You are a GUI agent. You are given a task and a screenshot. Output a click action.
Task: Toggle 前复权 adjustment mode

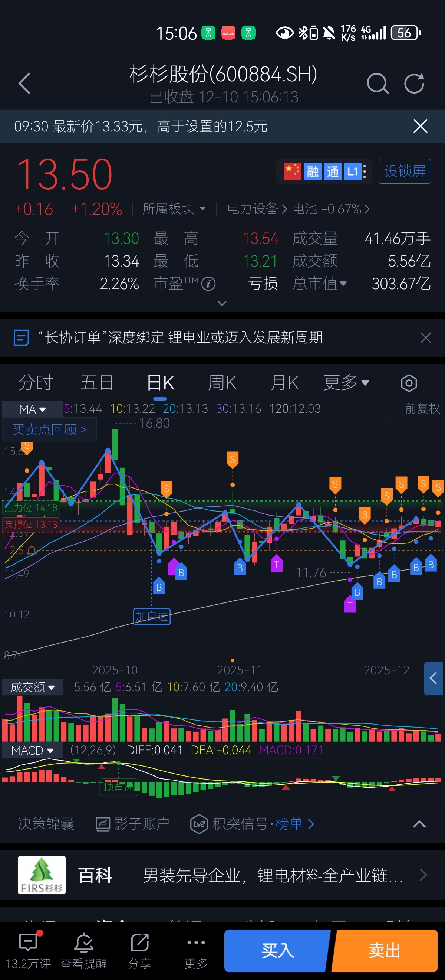[x=422, y=409]
